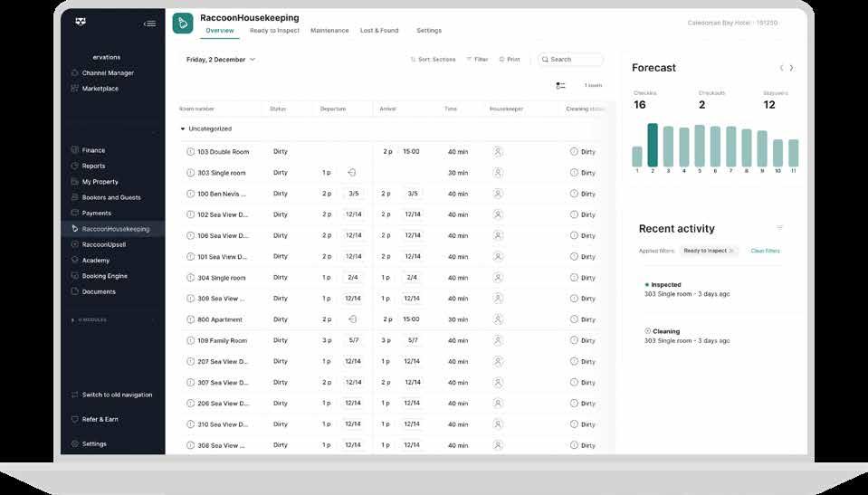Collapse the sidebar with the hamburger icon
Viewport: 868px width, 495px height.
149,24
